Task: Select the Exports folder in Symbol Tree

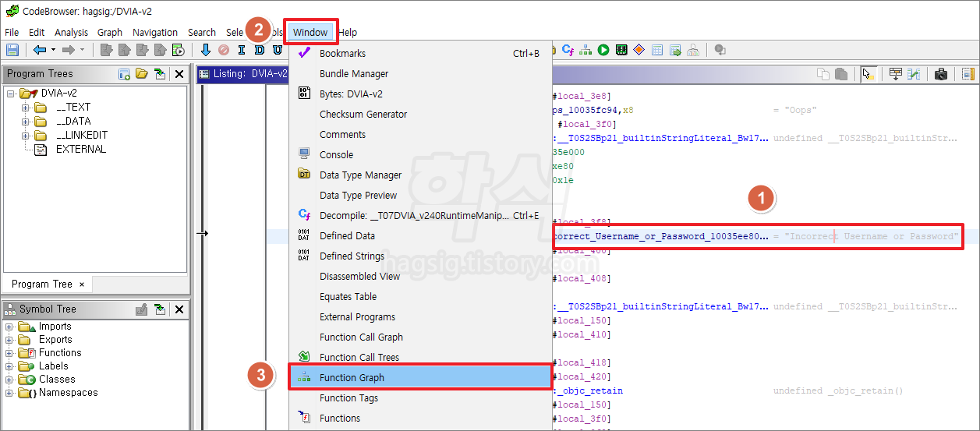Action: tap(55, 340)
